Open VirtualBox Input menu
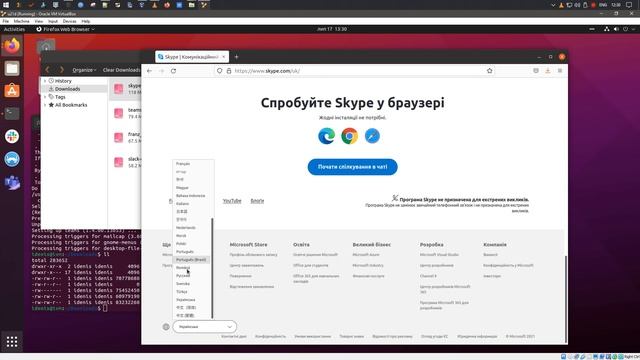The image size is (640, 360). click(53, 21)
